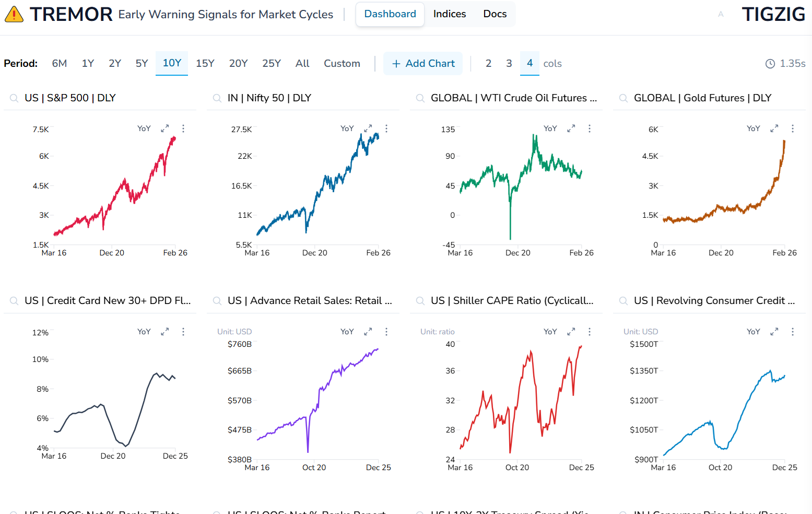Set layout to 3 columns
Image resolution: width=812 pixels, height=514 pixels.
point(509,64)
